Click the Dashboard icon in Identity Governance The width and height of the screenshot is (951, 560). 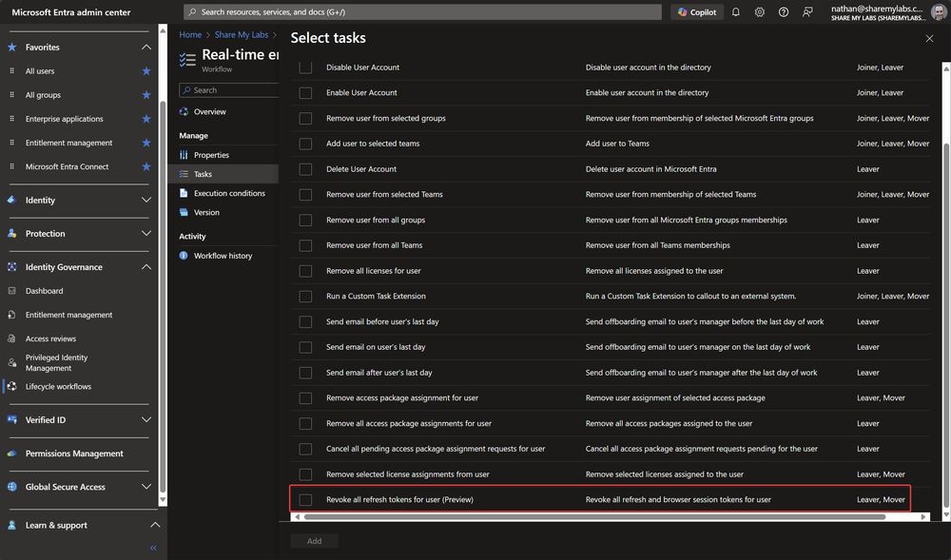tap(11, 291)
